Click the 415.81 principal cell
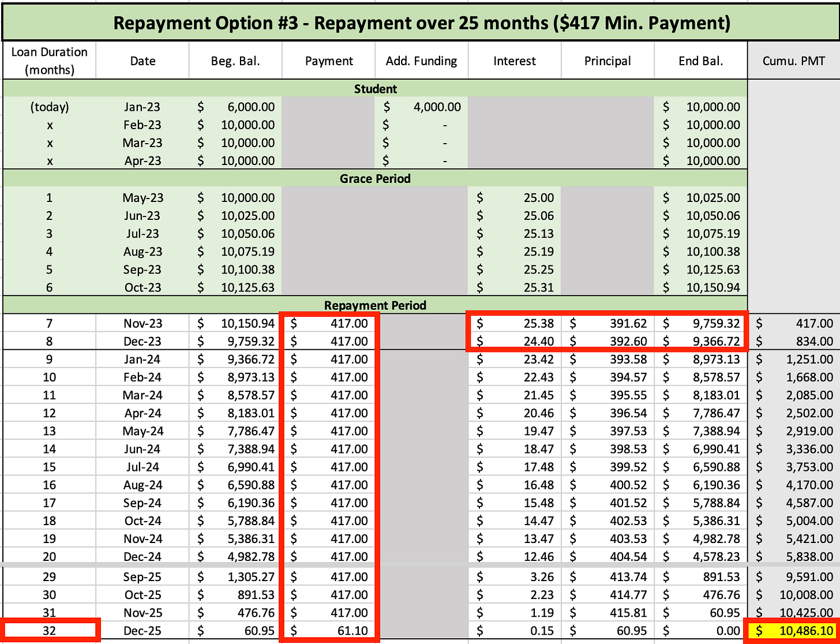The height and width of the screenshot is (644, 840). 607,612
